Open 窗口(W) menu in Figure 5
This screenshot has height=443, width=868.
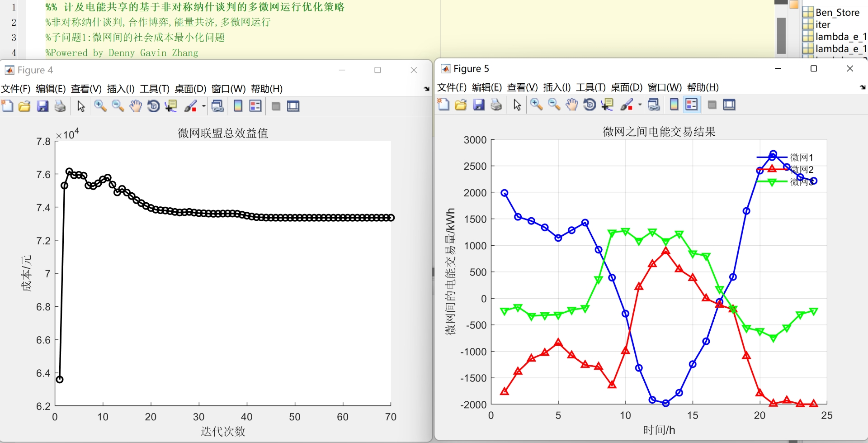pyautogui.click(x=665, y=87)
